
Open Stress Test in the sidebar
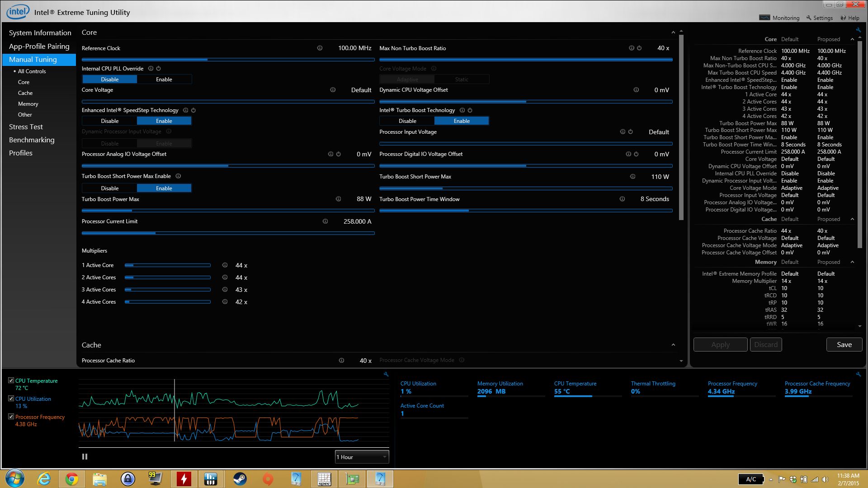(x=26, y=127)
